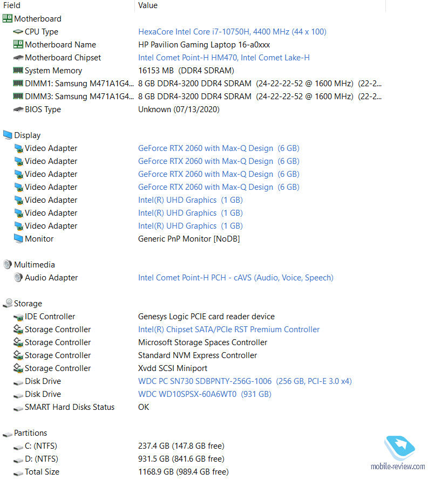Select the Display group label
448x494 pixels.
(x=28, y=135)
